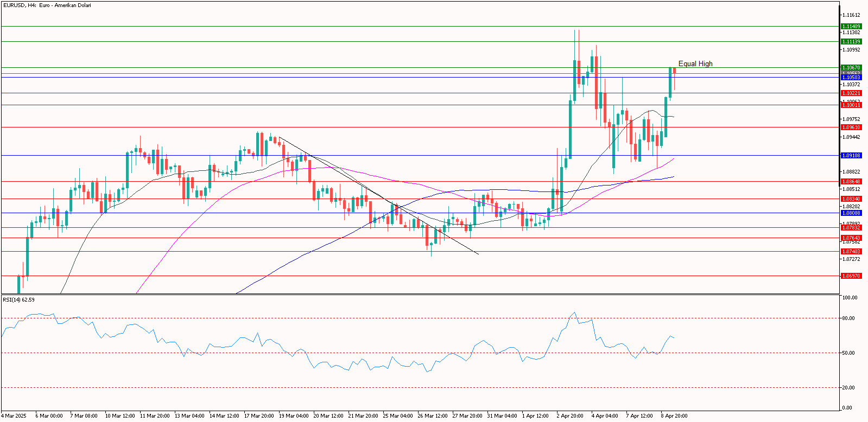
Task: Click the 7 Mar 08:00 time label
Action: click(x=84, y=416)
